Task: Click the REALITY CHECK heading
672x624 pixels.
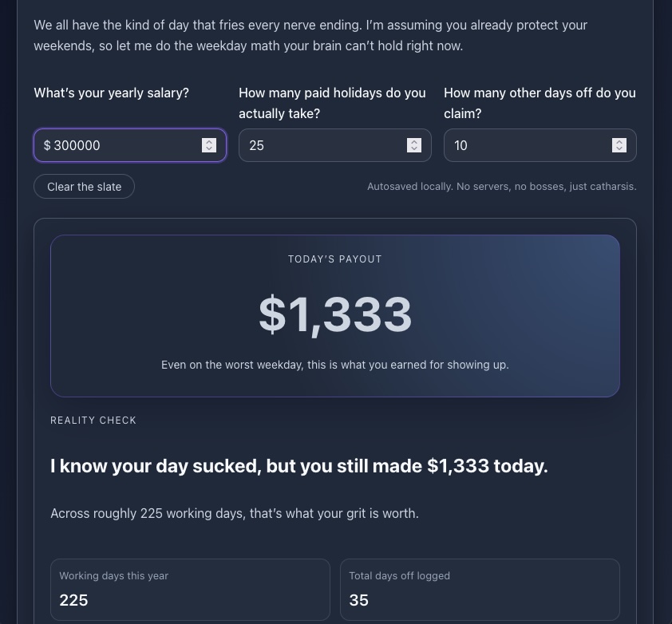Action: click(x=93, y=420)
